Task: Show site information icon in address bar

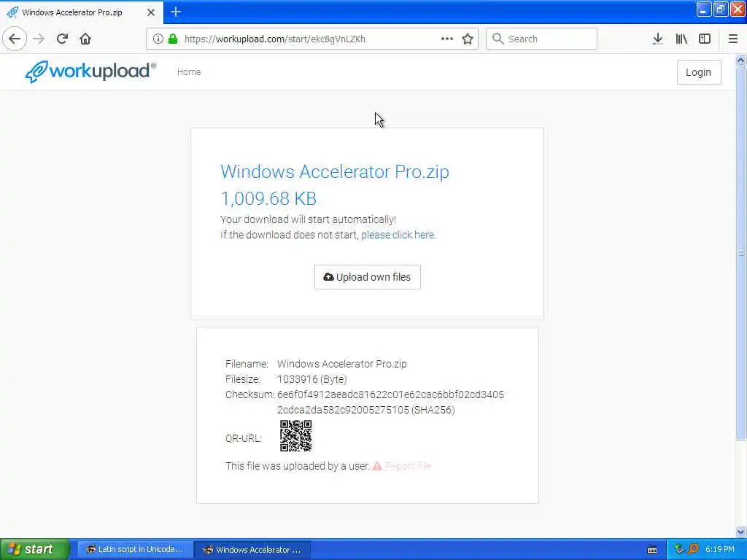Action: (x=158, y=39)
